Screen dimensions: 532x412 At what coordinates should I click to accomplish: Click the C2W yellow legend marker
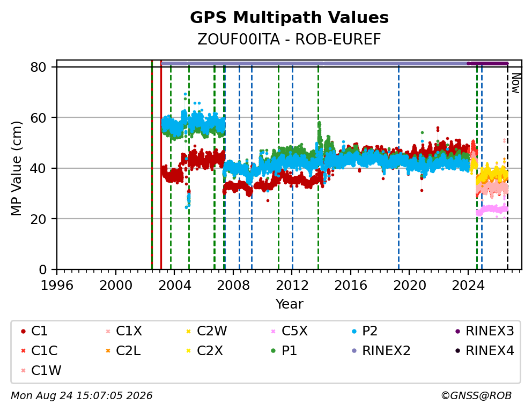click(x=189, y=331)
